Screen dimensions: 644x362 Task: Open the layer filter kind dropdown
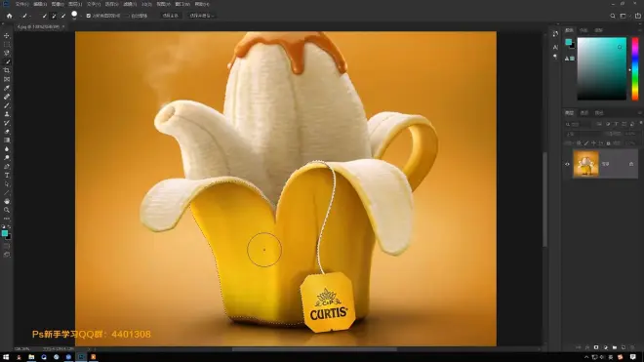point(579,124)
